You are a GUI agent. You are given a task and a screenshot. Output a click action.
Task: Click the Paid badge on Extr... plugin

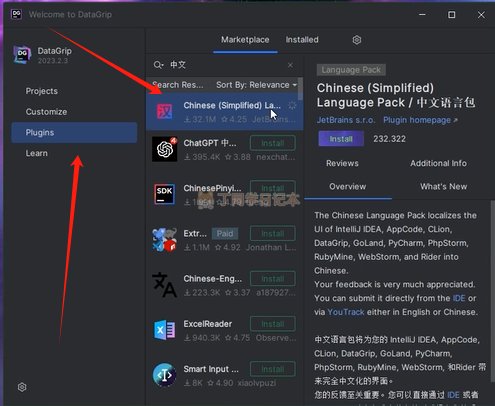tap(225, 233)
